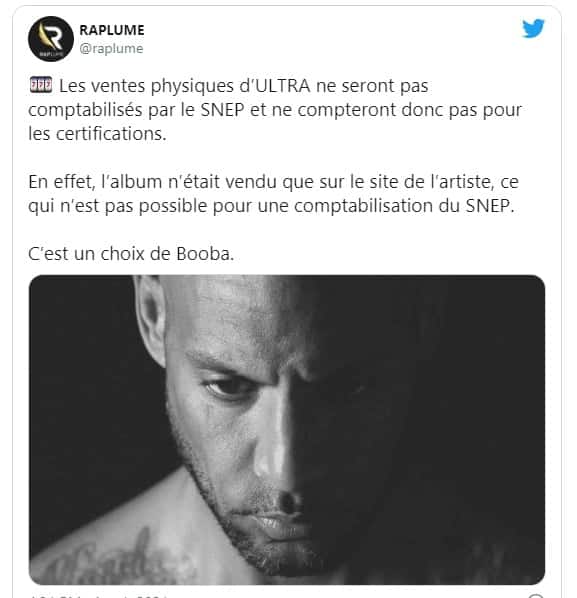Viewport: 577px width, 598px height.
Task: Click the first SNEP mention
Action: pyautogui.click(x=222, y=110)
